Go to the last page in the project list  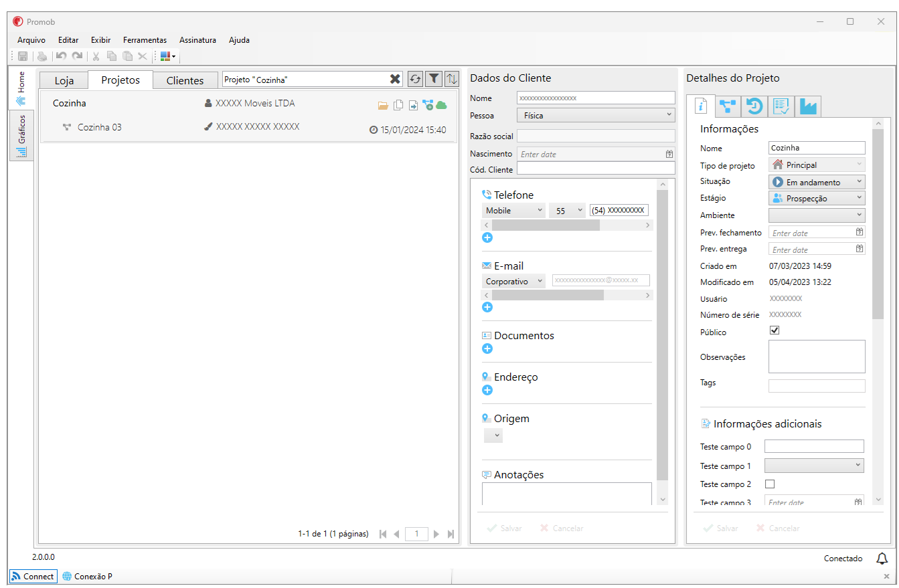click(x=451, y=534)
